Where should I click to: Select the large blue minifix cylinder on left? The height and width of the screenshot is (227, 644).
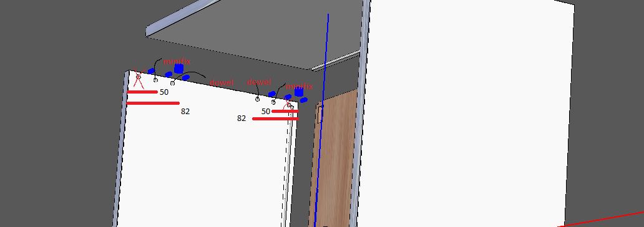coord(178,68)
